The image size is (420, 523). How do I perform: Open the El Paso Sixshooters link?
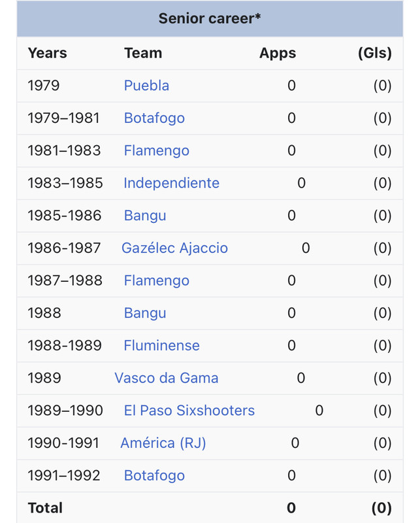coord(189,411)
